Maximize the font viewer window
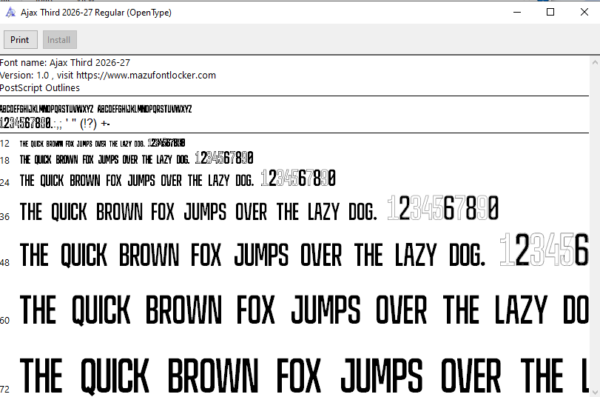Viewport: 600px width, 397px height. click(550, 12)
